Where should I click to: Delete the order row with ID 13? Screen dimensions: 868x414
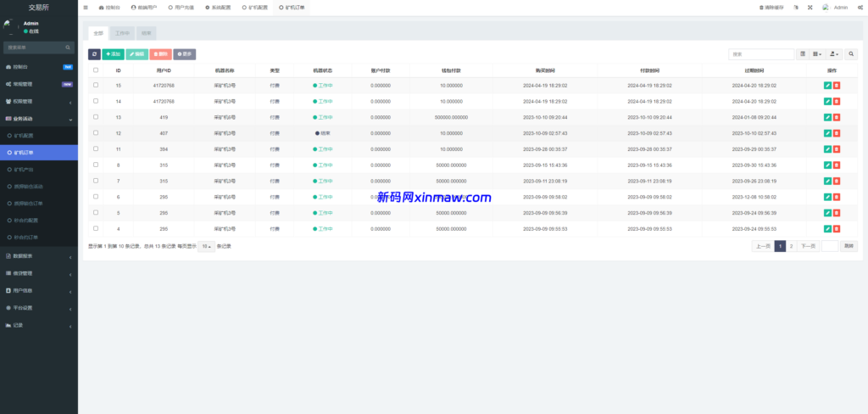[837, 117]
